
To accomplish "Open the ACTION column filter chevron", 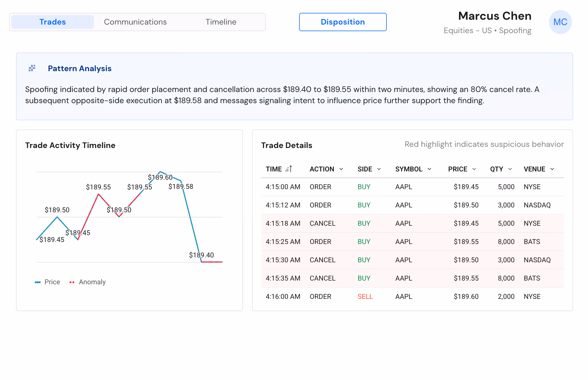I will pos(341,169).
